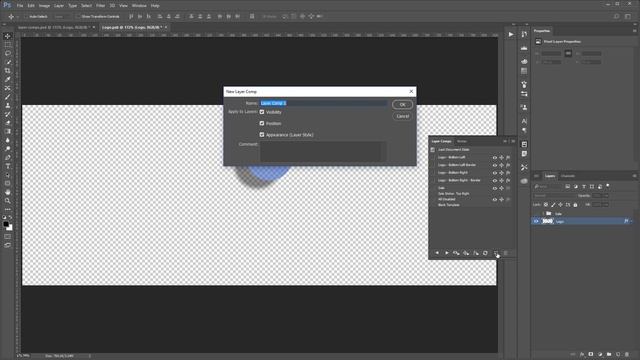Select the Dodge tool
Image resolution: width=640 pixels, height=360 pixels.
[x=7, y=149]
